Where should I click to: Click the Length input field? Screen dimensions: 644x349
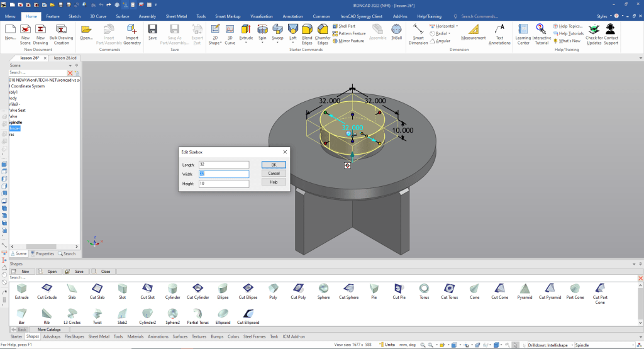224,165
